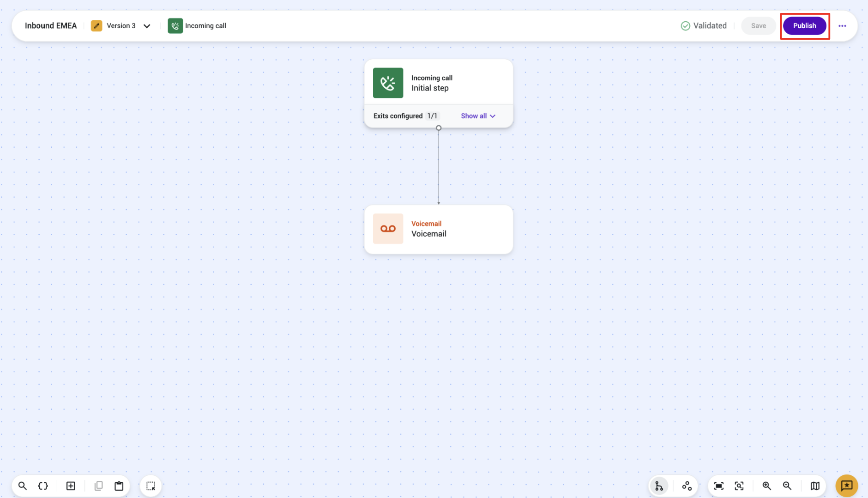Click the add step plus icon

click(71, 486)
